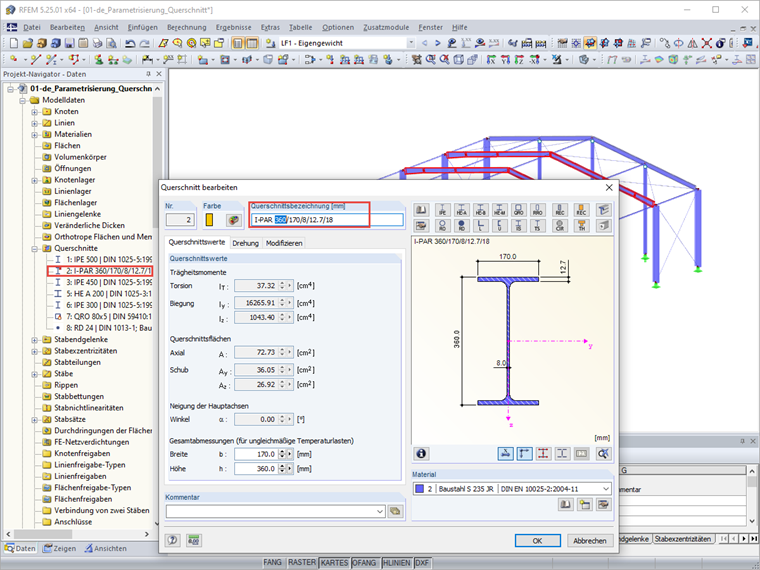Screen dimensions: 760x570
Task: Create a new file in toolbar
Action: [x=14, y=43]
